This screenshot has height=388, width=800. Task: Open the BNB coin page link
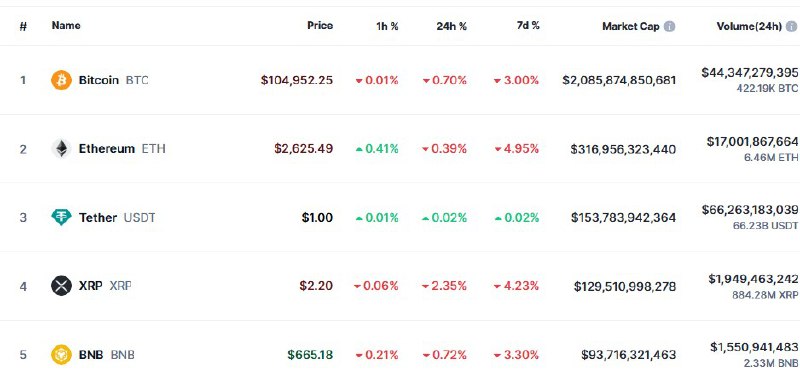click(106, 354)
